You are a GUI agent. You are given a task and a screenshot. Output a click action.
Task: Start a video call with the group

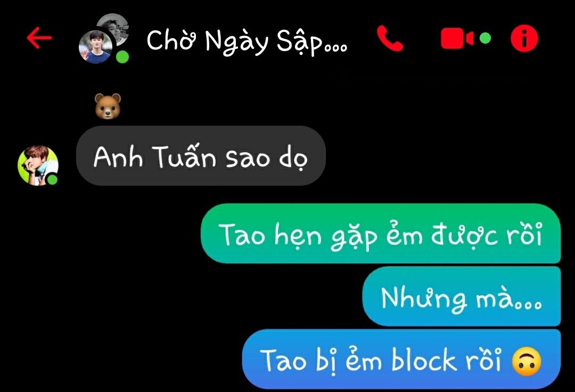457,38
